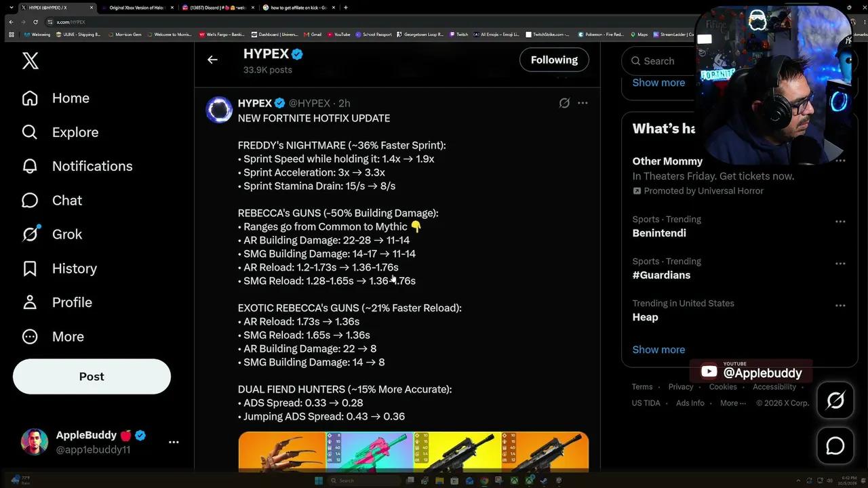Viewport: 868px width, 488px height.
Task: Click the AppleBuddy account avatar
Action: pyautogui.click(x=35, y=442)
